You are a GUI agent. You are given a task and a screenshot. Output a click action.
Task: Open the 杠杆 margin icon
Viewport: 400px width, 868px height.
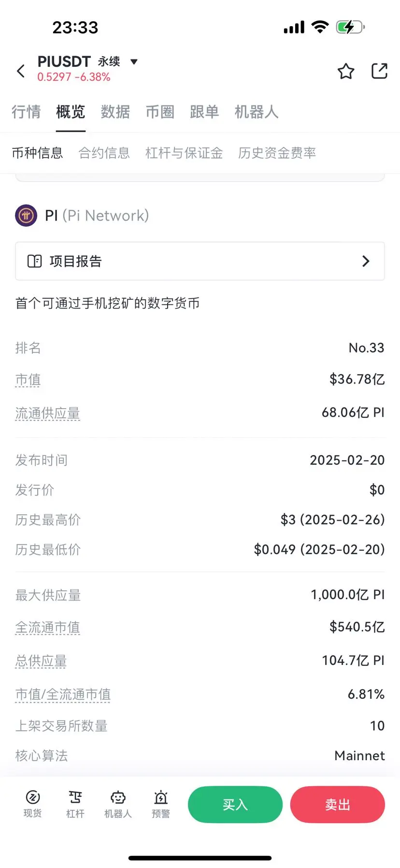point(75,804)
